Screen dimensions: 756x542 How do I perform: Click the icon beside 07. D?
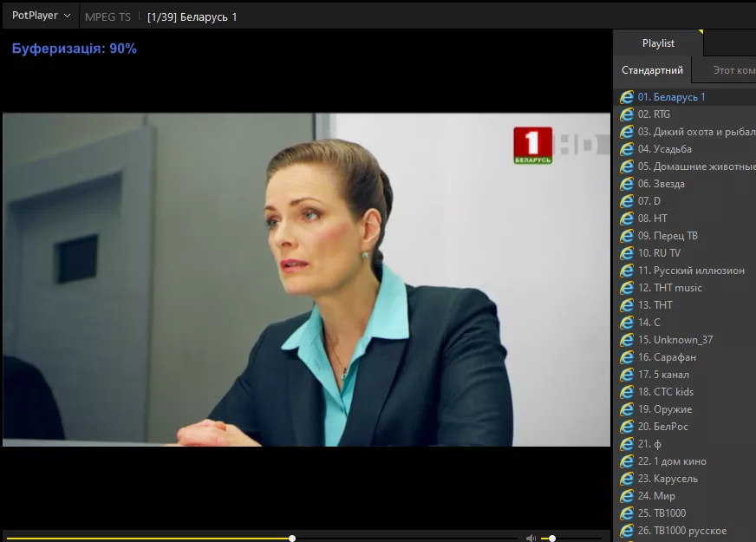coord(626,201)
